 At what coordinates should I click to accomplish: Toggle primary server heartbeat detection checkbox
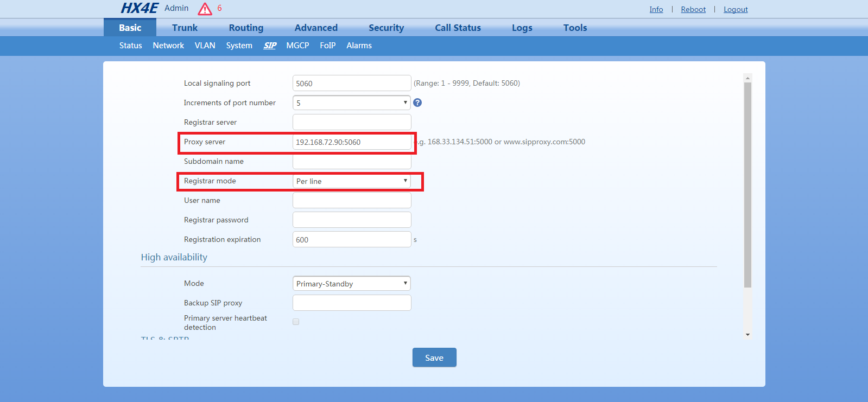point(296,322)
